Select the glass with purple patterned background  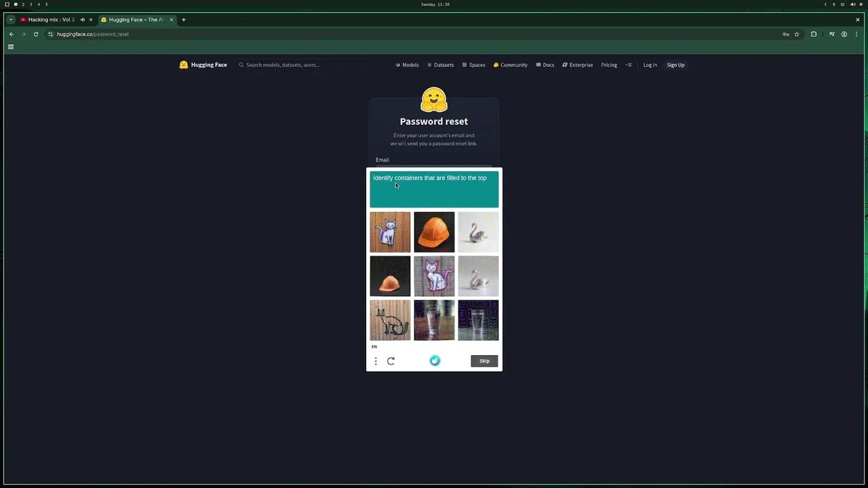[x=478, y=320]
